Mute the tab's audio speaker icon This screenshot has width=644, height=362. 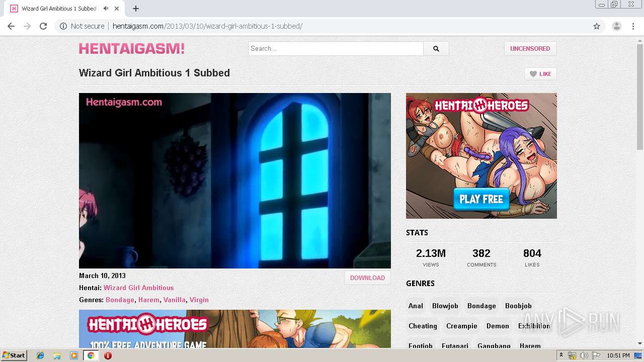click(106, 9)
